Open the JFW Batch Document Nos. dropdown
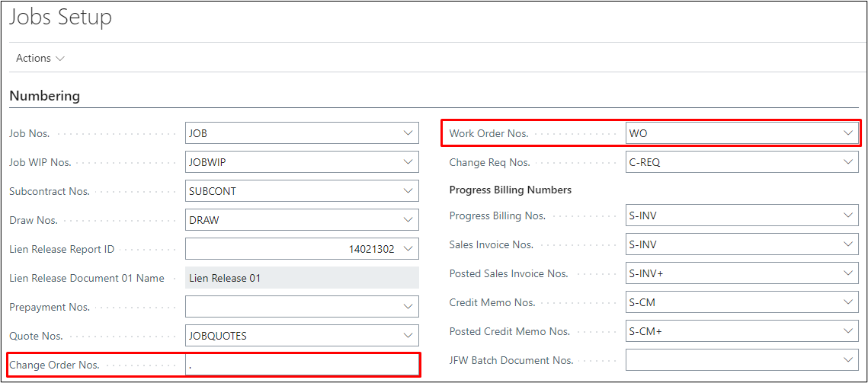The image size is (868, 383). tap(848, 360)
